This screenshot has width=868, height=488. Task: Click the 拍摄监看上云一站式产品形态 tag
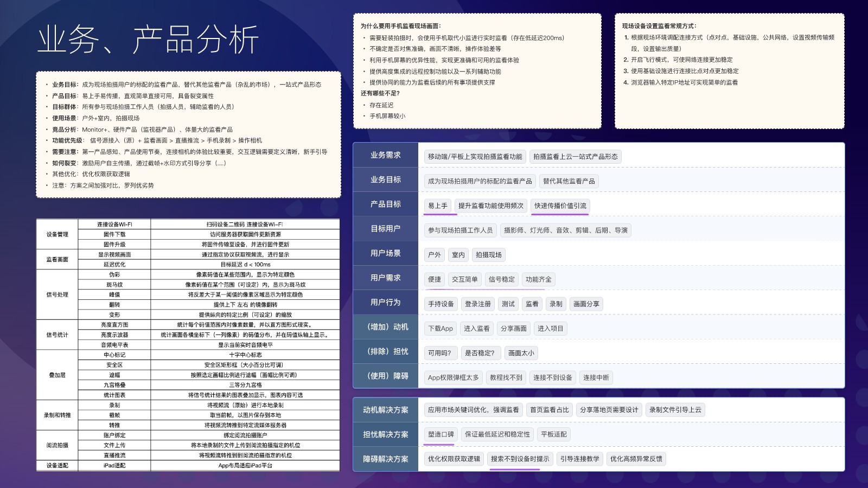[x=576, y=157]
